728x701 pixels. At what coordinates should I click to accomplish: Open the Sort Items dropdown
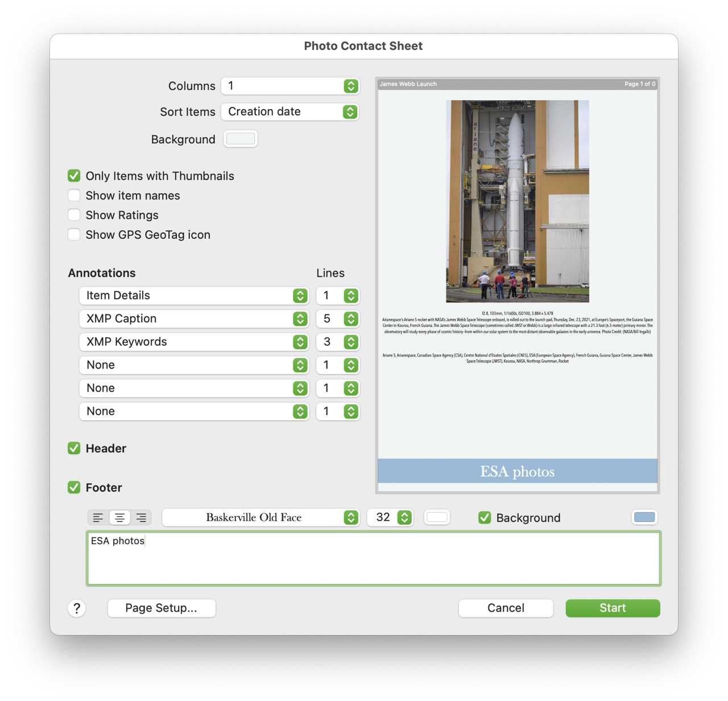tap(290, 111)
